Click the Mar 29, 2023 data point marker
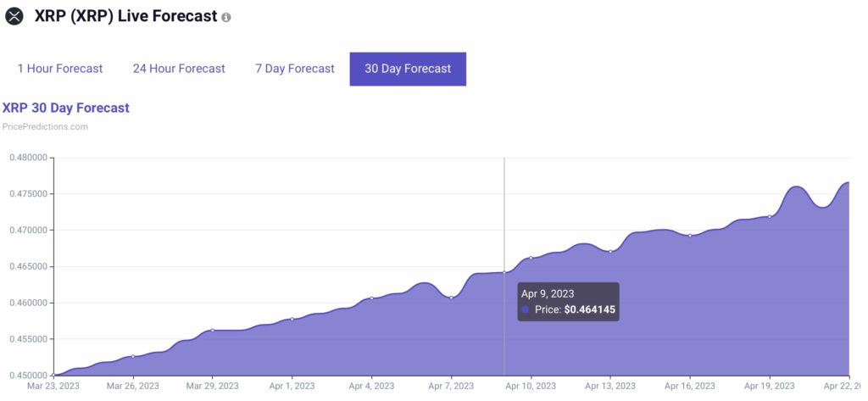 pyautogui.click(x=213, y=330)
